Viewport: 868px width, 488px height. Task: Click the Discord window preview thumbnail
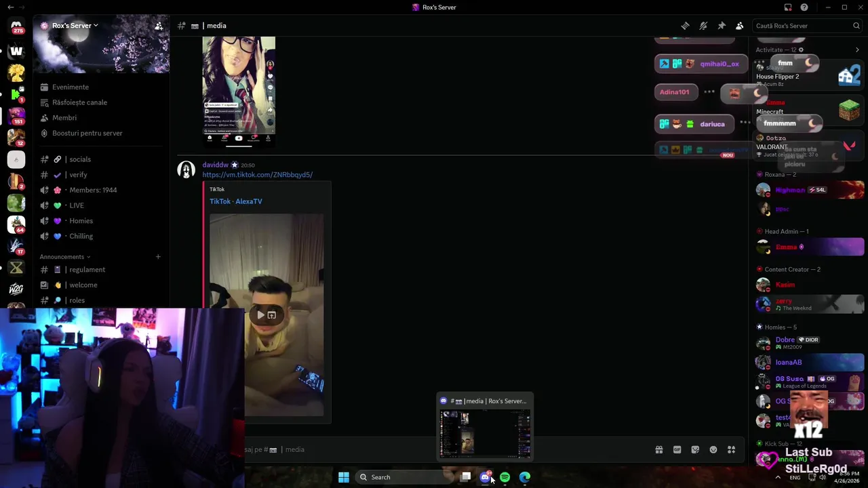coord(485,434)
